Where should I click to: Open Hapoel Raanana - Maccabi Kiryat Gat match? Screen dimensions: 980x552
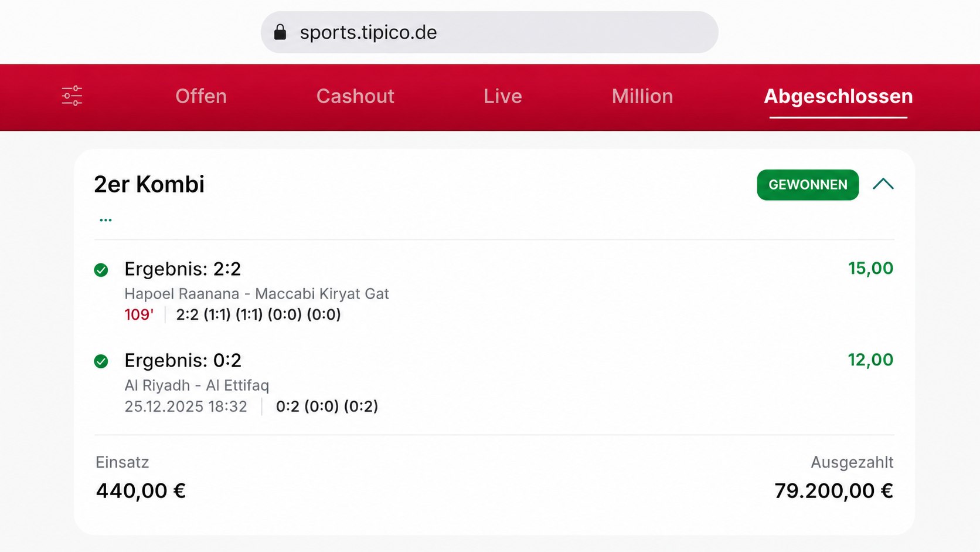(257, 293)
